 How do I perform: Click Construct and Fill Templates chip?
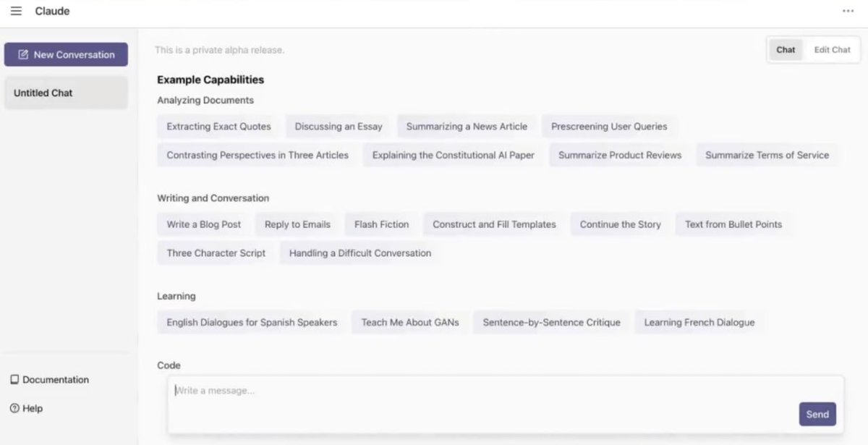[494, 224]
